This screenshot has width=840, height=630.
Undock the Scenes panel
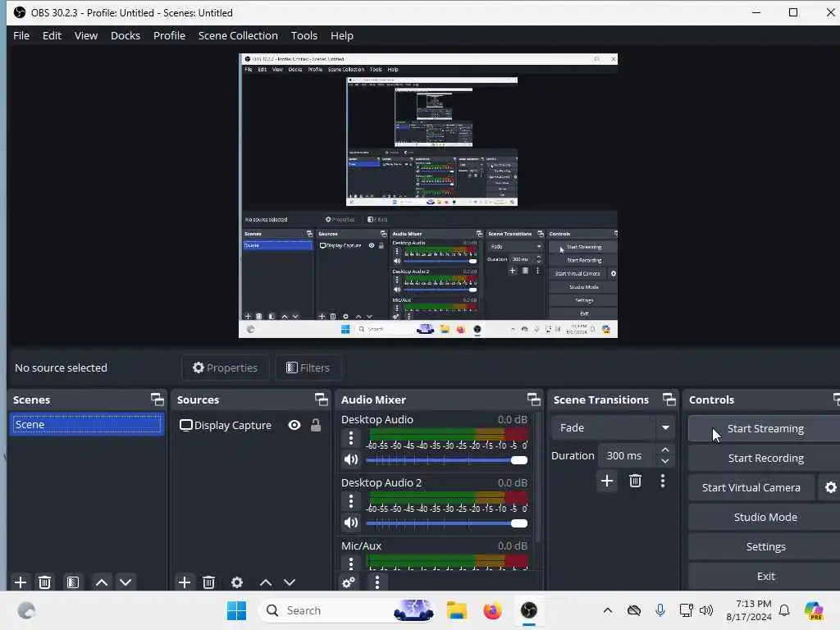(157, 399)
